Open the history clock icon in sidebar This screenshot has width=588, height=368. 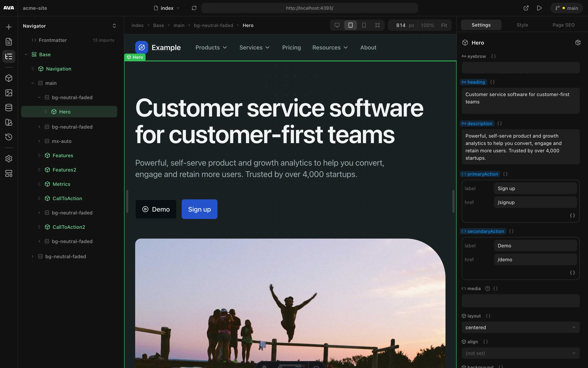click(x=9, y=137)
